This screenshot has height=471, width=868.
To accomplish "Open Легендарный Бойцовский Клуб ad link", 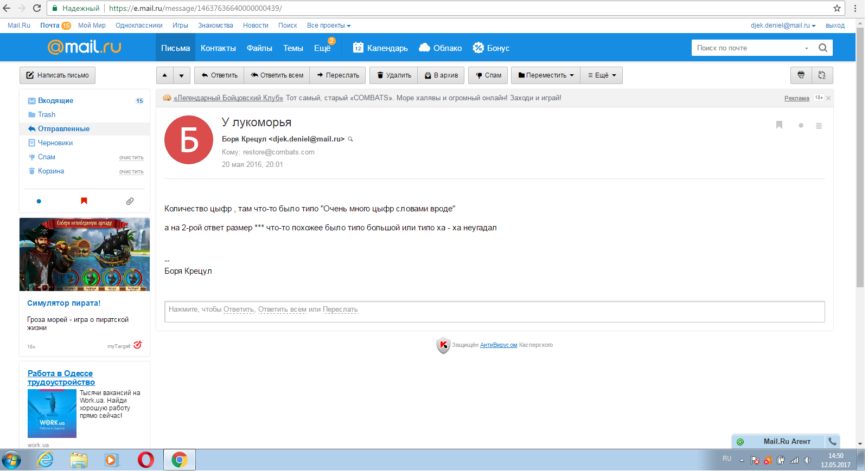I will coord(228,98).
